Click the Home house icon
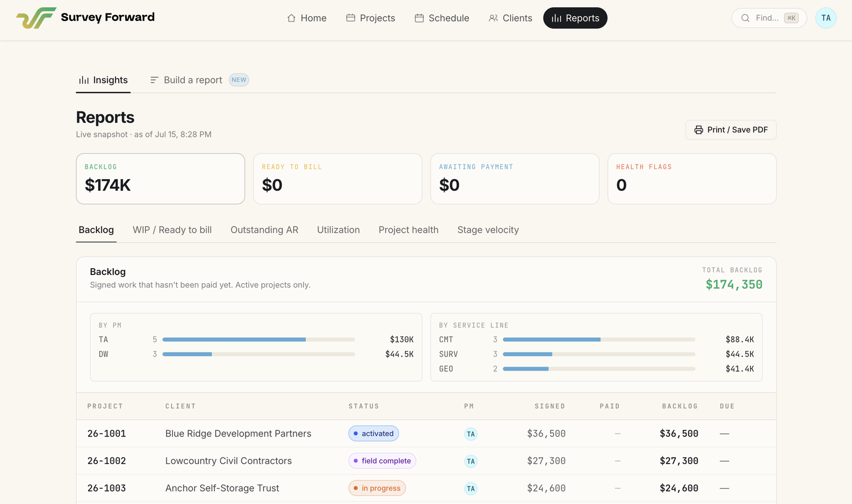852x504 pixels. click(291, 18)
